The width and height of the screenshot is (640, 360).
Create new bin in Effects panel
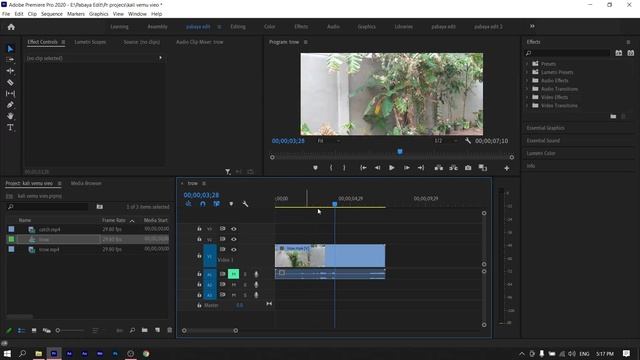click(613, 116)
